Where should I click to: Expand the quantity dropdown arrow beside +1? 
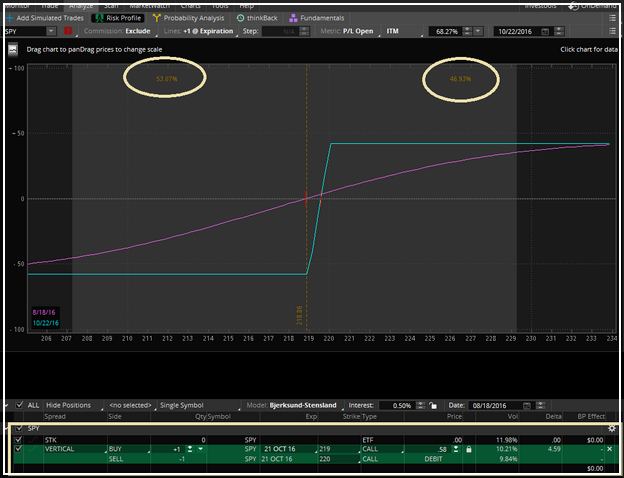(201, 449)
